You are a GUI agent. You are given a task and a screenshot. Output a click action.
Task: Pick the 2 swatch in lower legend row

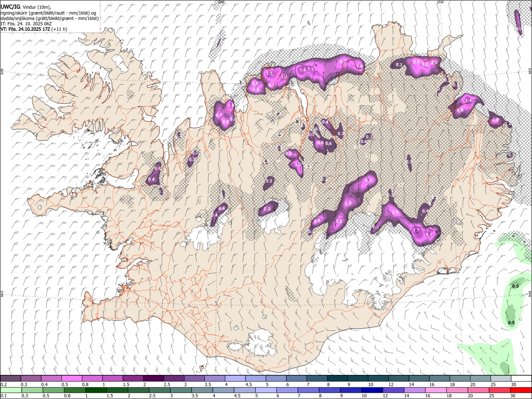click(x=138, y=390)
